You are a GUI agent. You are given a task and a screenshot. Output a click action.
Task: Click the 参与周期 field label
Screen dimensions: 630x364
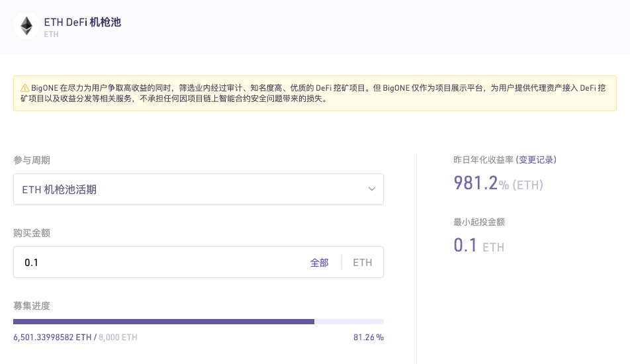32,160
